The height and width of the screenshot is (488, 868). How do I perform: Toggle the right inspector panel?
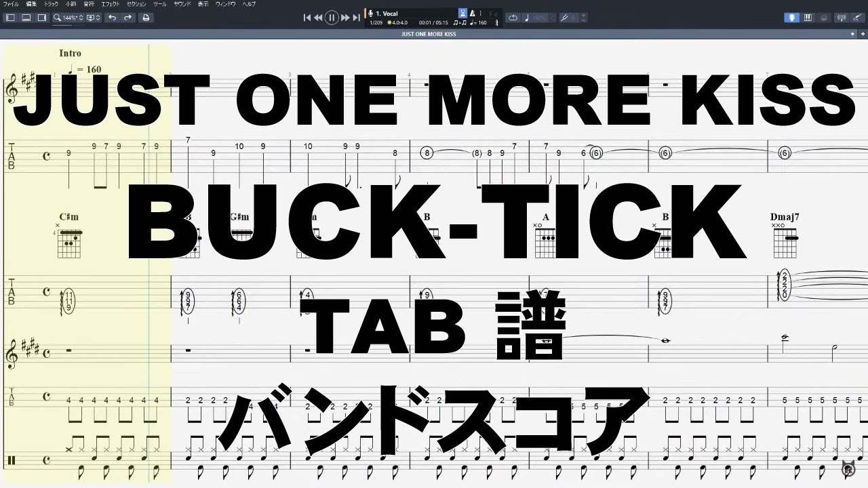pos(41,18)
